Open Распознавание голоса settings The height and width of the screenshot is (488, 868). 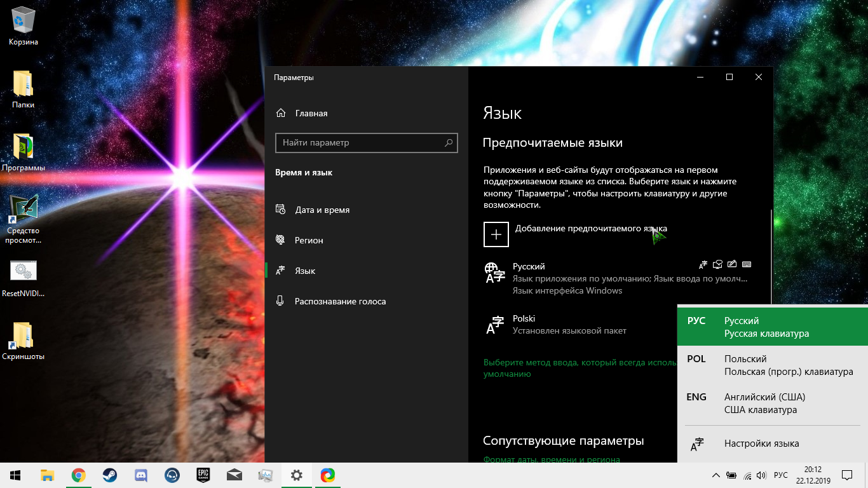pyautogui.click(x=366, y=301)
